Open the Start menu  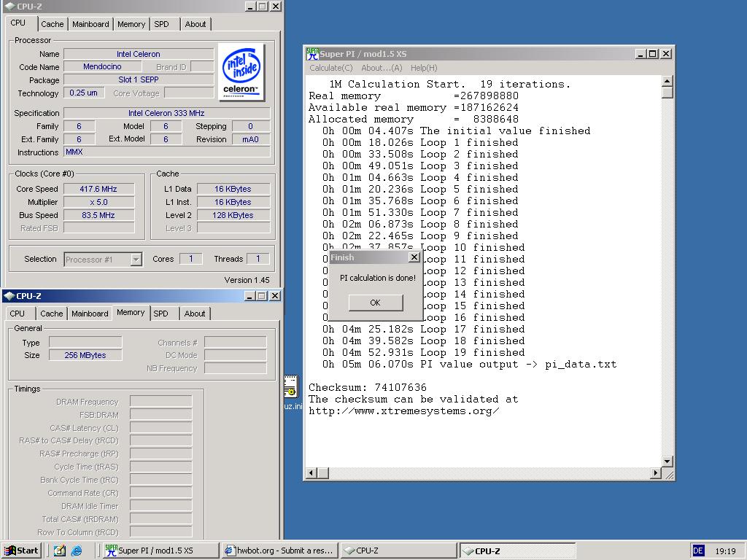(21, 551)
